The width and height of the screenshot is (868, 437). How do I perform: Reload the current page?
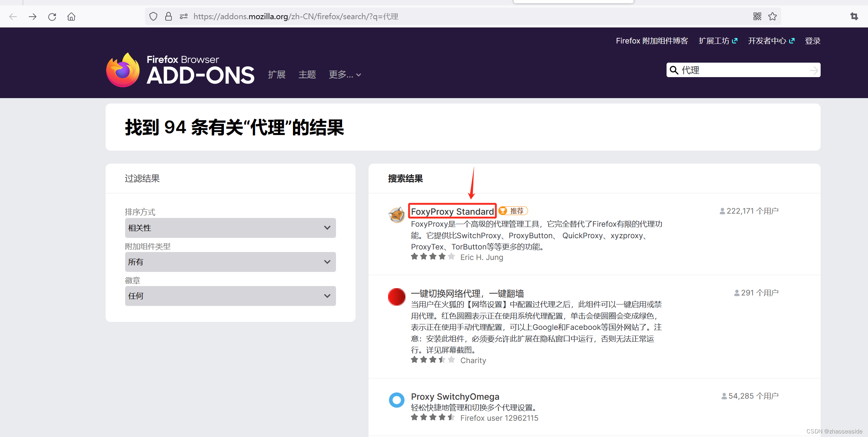tap(52, 17)
